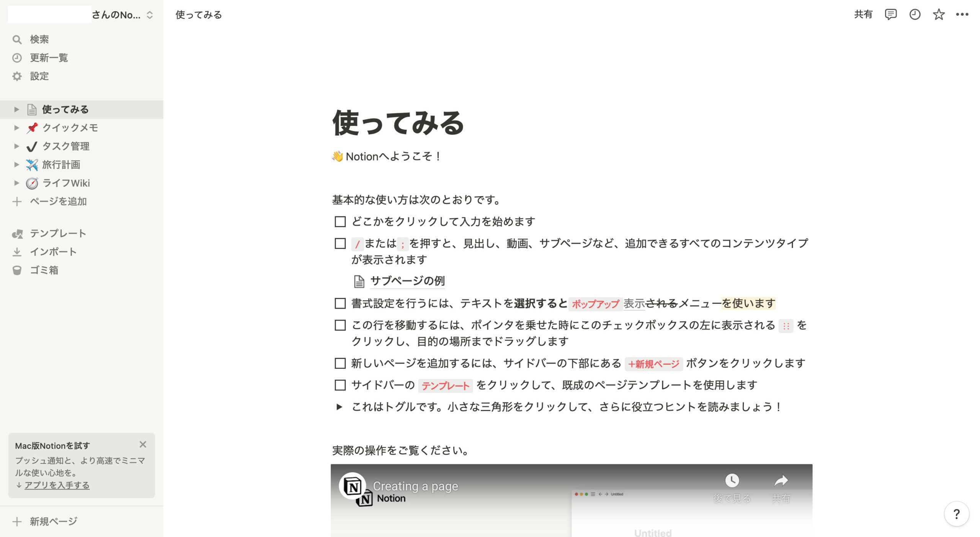This screenshot has height=537, width=980.
Task: Click the templates shapes icon
Action: pos(17,234)
